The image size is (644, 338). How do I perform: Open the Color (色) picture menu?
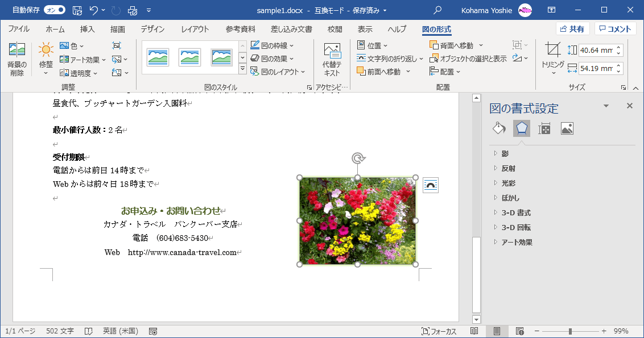click(x=72, y=46)
